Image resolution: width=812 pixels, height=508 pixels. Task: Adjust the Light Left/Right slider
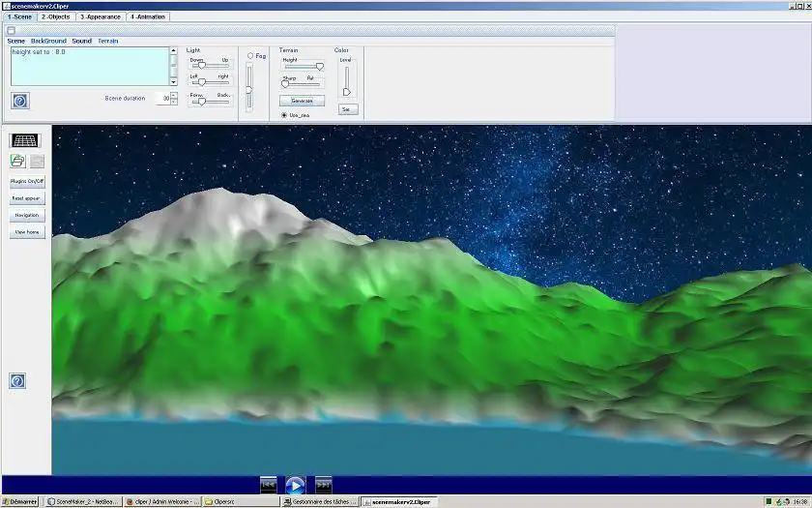coord(210,82)
